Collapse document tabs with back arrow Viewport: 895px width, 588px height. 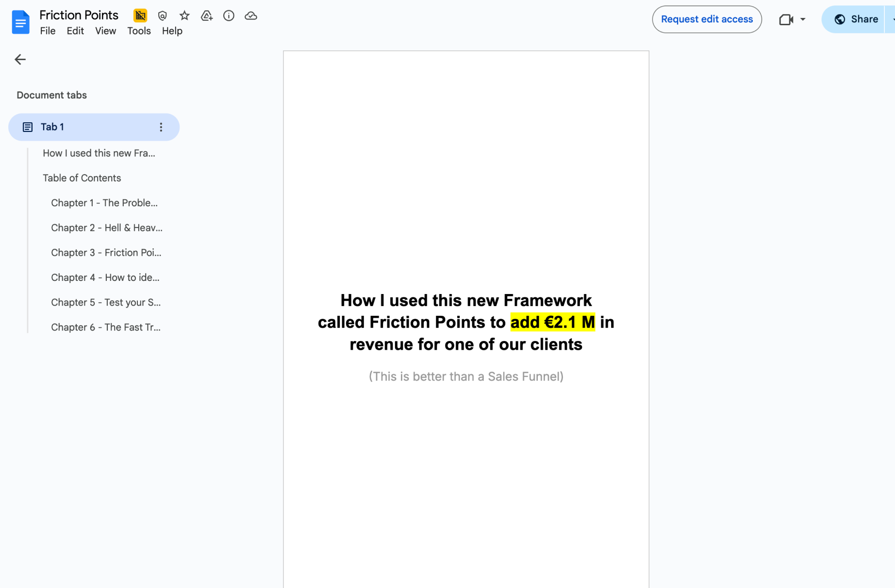(x=20, y=60)
